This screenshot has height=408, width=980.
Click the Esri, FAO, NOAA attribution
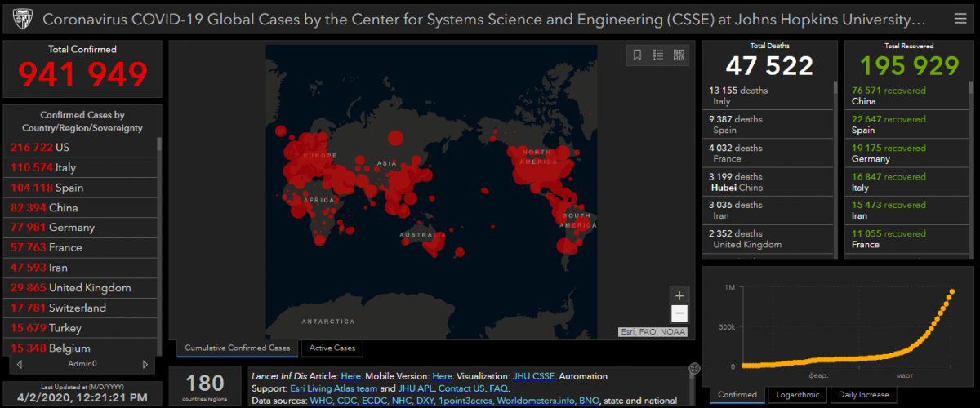[653, 332]
